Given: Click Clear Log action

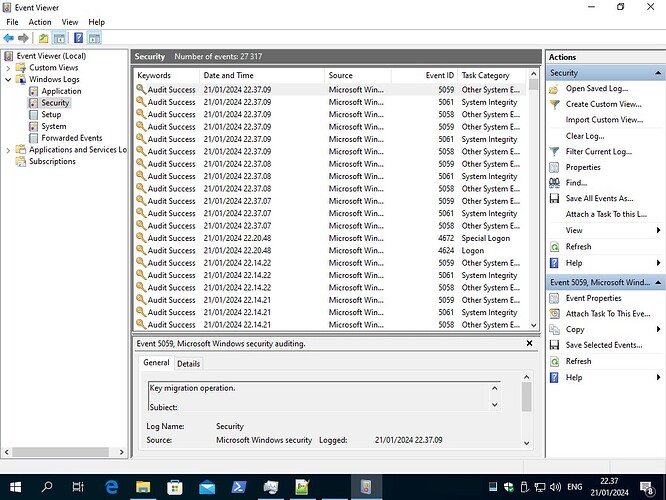Looking at the screenshot, I should point(585,136).
